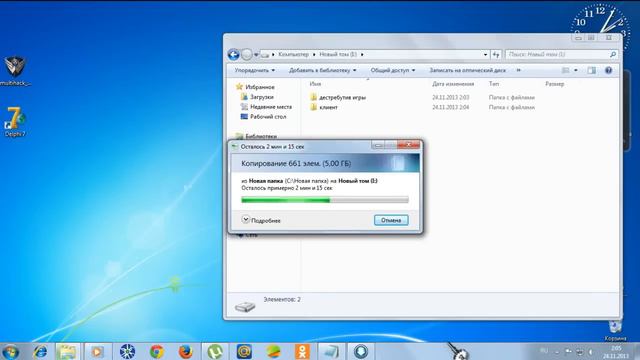The image size is (640, 360).
Task: Show hidden tray icons arrow
Action: coord(557,351)
